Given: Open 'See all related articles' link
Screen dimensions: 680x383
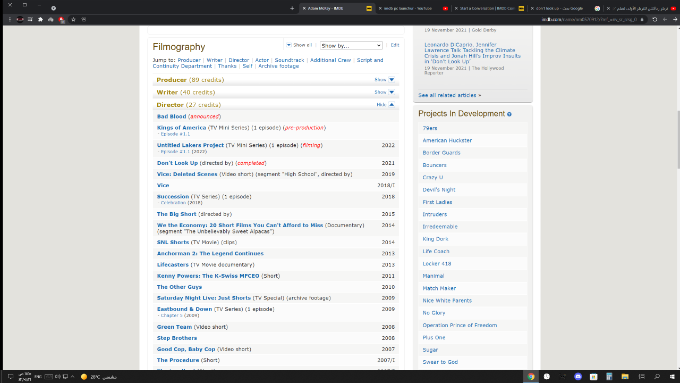Looking at the screenshot, I should point(450,95).
